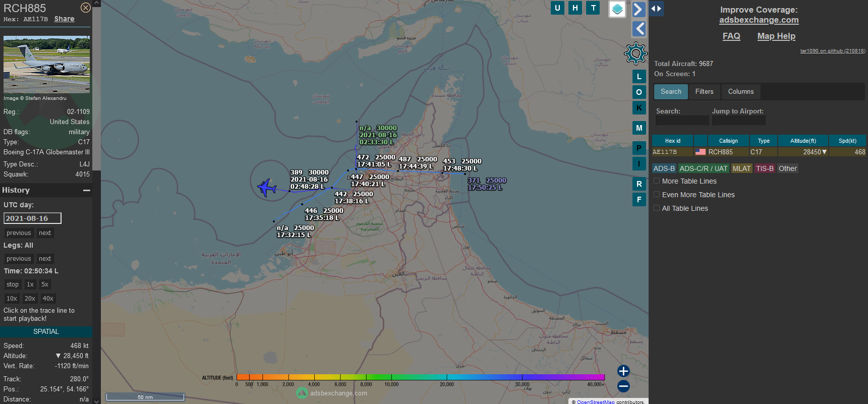Click the M map button
The height and width of the screenshot is (404, 868).
(639, 128)
